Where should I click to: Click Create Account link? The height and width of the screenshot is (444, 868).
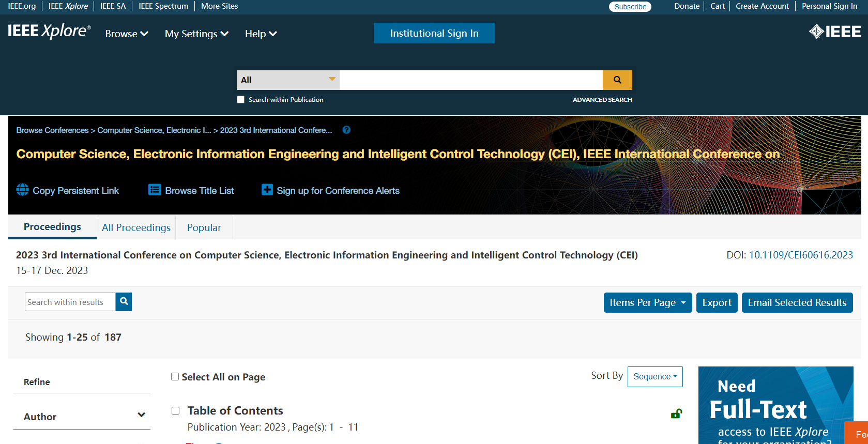(762, 6)
